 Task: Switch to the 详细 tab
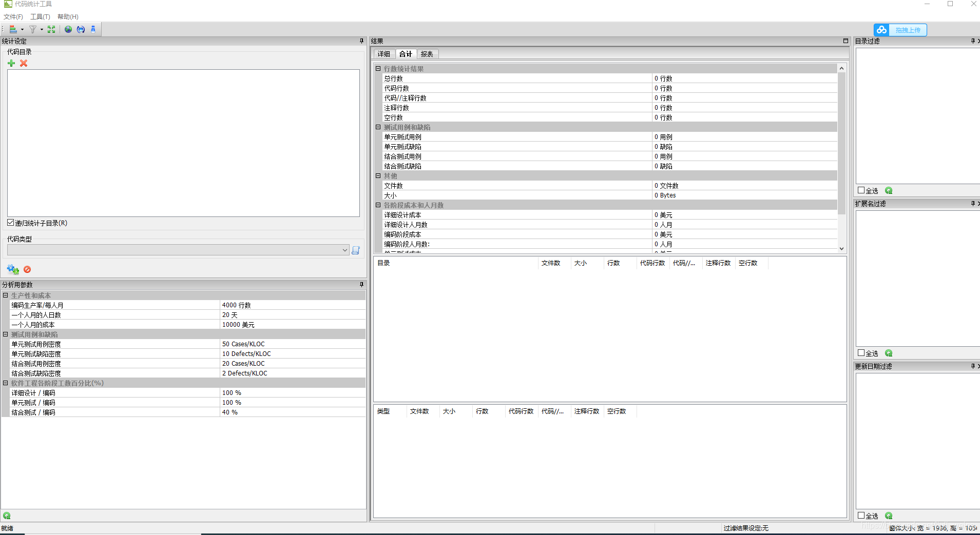pos(384,54)
